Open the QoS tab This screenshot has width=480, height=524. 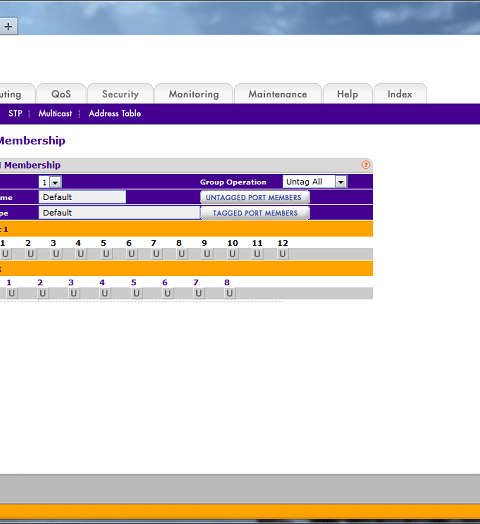(x=61, y=94)
